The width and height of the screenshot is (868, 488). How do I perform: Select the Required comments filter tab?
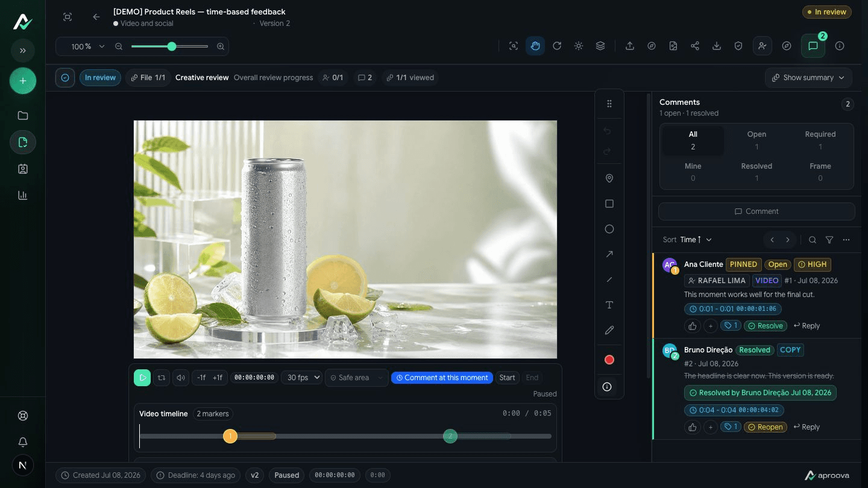click(x=820, y=140)
